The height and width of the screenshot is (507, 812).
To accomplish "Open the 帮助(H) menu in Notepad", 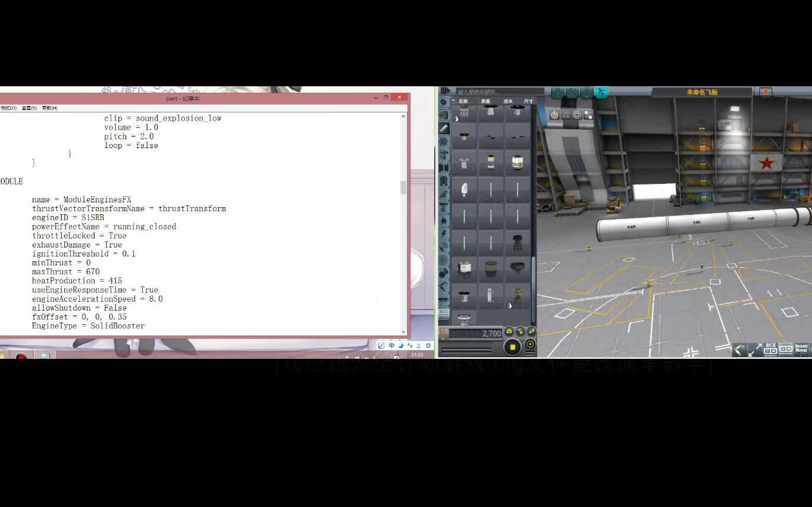I will tap(50, 108).
